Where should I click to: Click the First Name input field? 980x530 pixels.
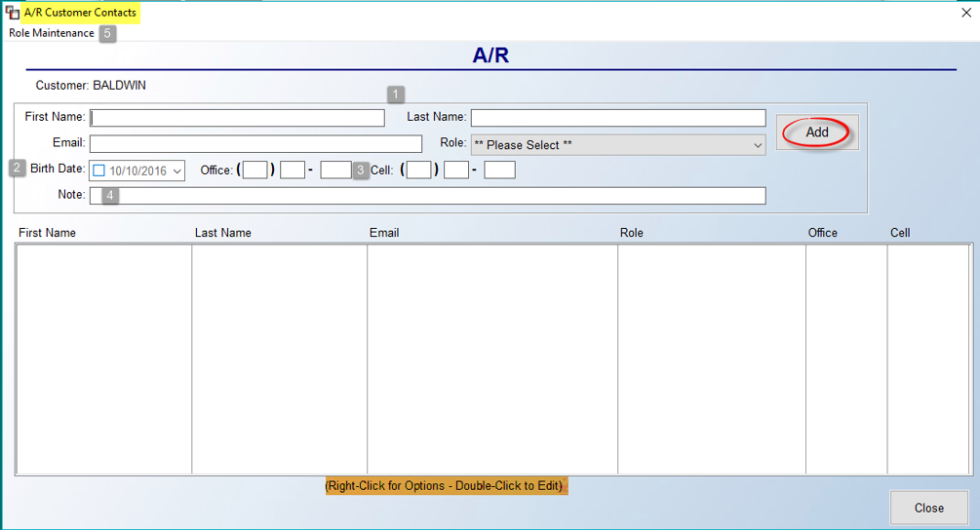(238, 118)
